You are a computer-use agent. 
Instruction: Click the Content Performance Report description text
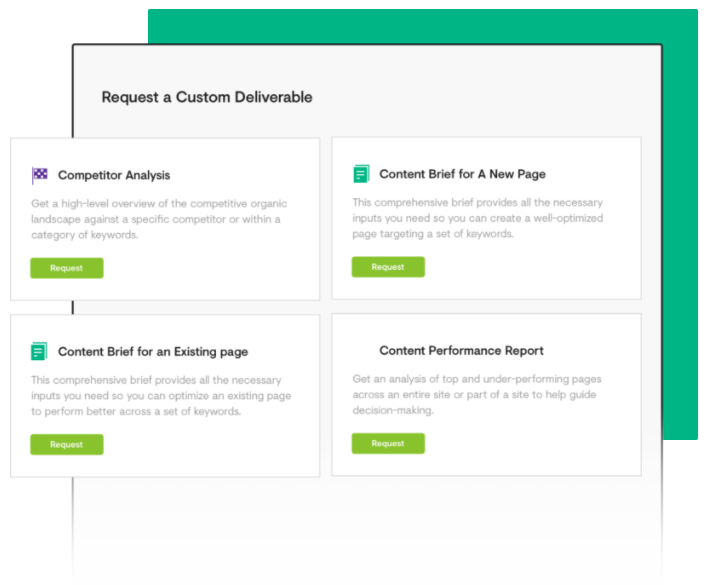(x=477, y=395)
